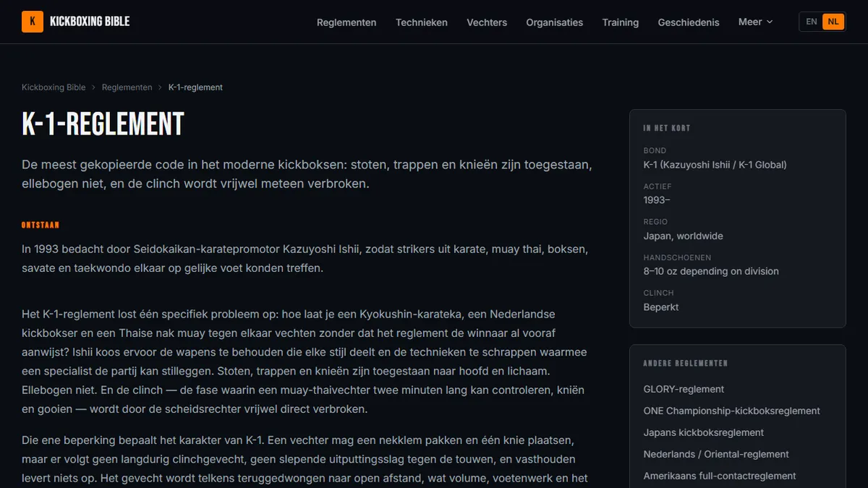
Task: Open the ONE Championship-kickboksreglement link
Action: pyautogui.click(x=732, y=411)
